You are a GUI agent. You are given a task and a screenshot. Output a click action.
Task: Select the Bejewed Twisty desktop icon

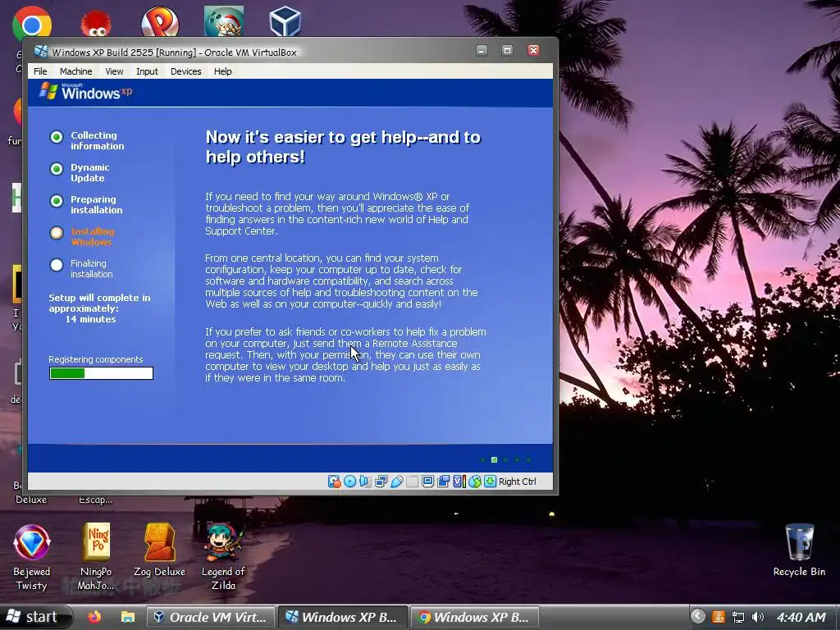pos(32,557)
